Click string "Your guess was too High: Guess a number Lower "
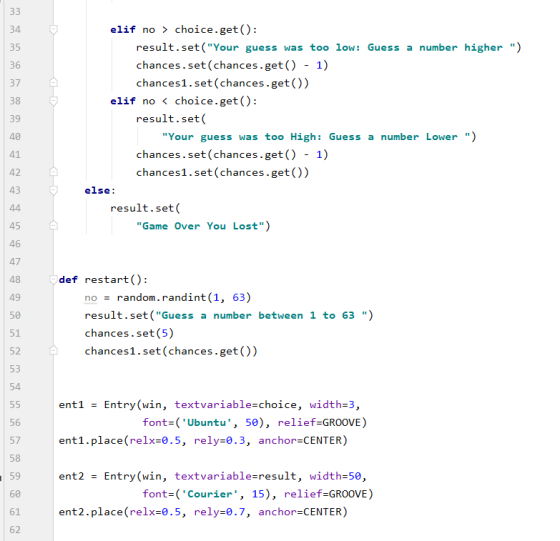 point(316,137)
